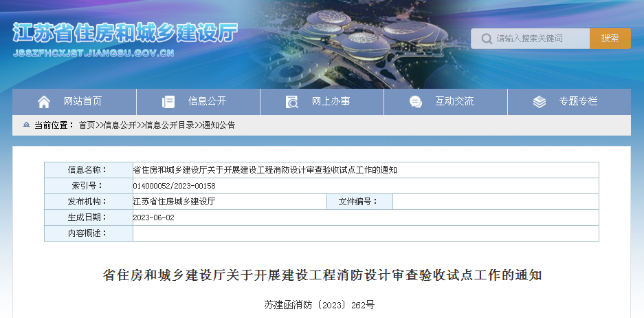Click the 发布机构 label cell

[89, 202]
